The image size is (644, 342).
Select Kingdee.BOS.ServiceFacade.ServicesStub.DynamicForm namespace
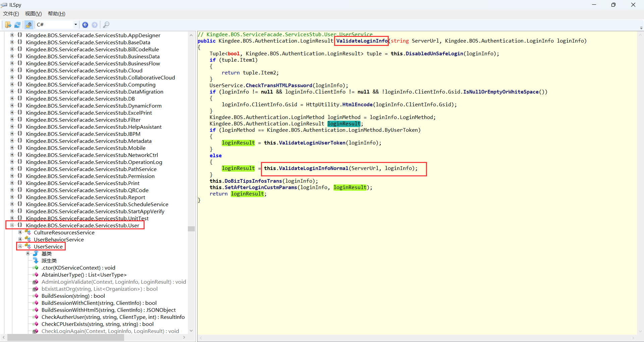click(94, 106)
